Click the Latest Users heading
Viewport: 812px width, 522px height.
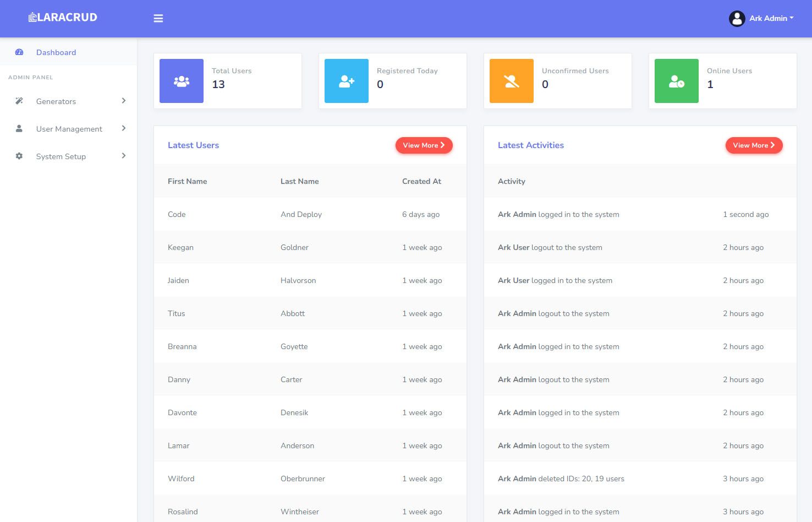[193, 145]
